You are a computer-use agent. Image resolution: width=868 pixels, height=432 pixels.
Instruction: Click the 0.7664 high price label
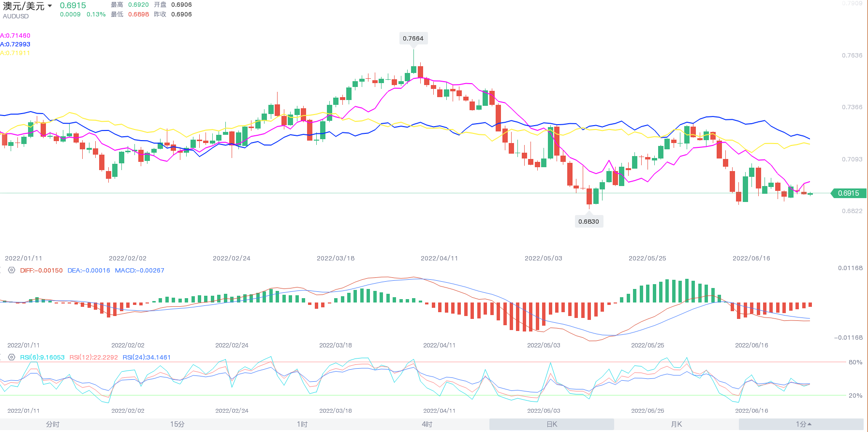(413, 38)
